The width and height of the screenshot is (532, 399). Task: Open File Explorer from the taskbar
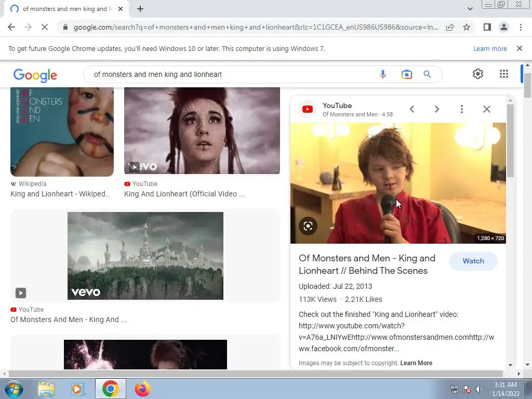pyautogui.click(x=46, y=389)
